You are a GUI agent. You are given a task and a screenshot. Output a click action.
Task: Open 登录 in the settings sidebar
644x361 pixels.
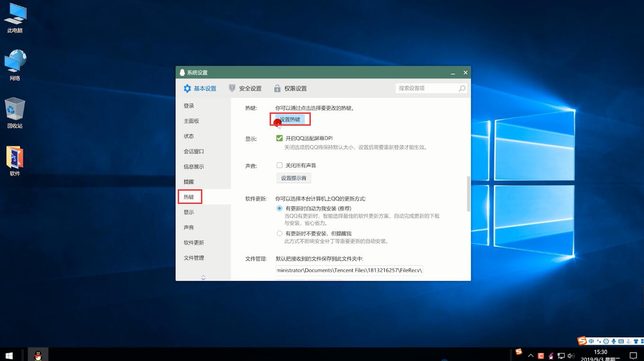click(x=203, y=106)
